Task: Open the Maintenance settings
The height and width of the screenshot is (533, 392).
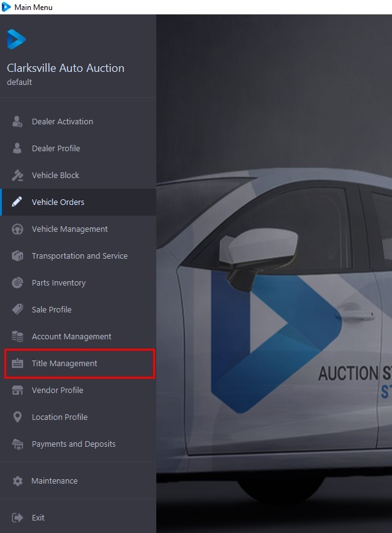Action: tap(54, 481)
